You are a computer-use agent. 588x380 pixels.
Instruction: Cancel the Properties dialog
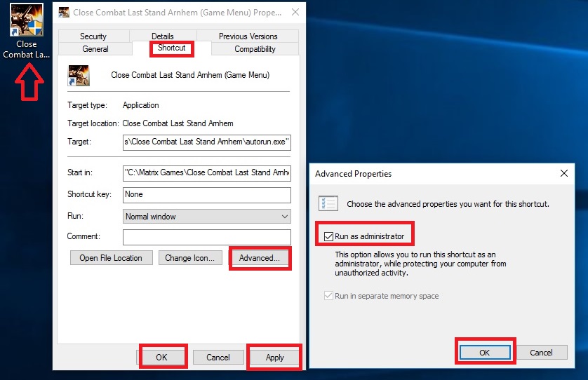[x=218, y=357]
